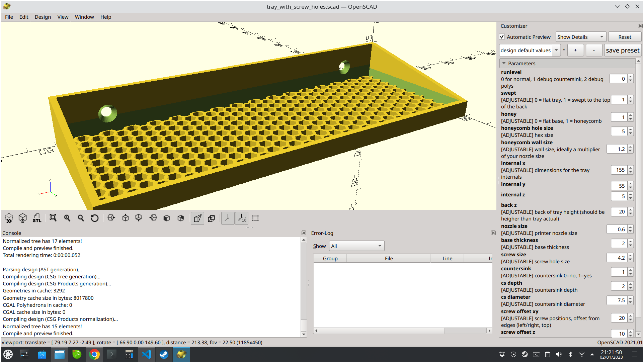Switch to orthogonal projection
This screenshot has height=362, width=644.
(x=211, y=218)
